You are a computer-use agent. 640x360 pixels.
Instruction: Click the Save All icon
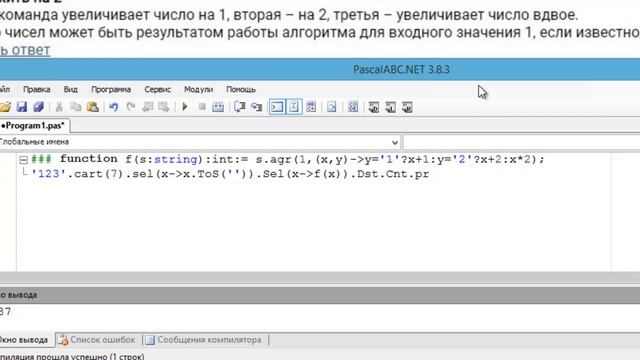point(38,107)
